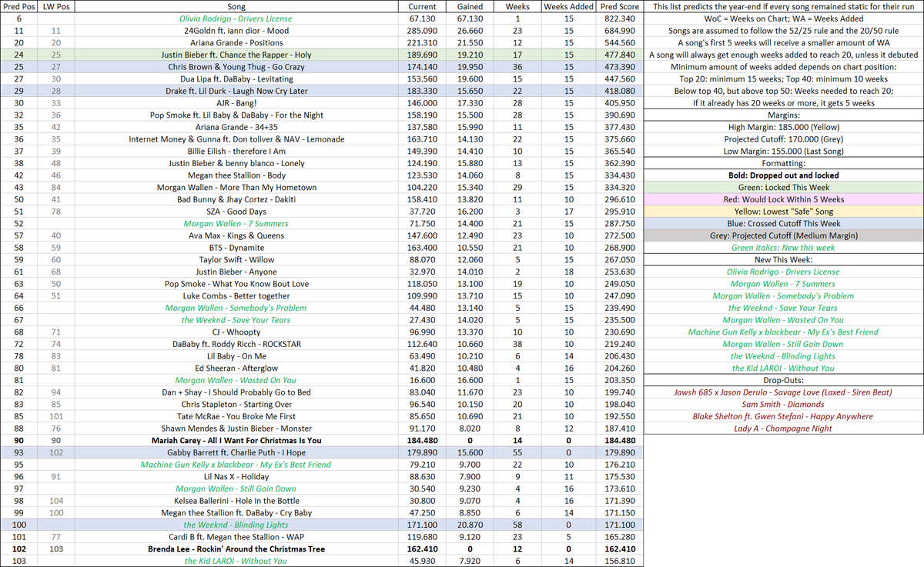
Task: Select the "Margins:" heading cell
Action: pos(784,115)
